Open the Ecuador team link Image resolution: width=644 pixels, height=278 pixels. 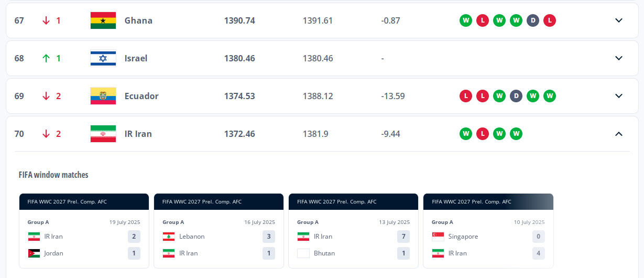tap(141, 96)
